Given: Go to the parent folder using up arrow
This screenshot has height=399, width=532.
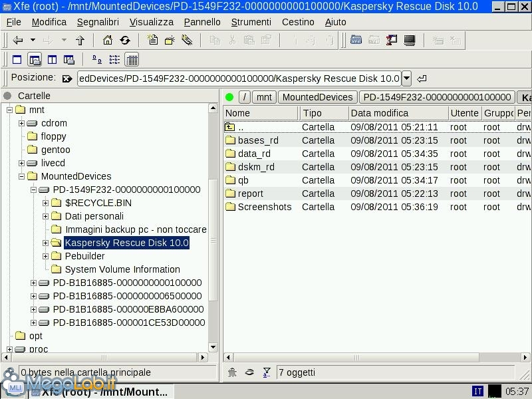Looking at the screenshot, I should tap(80, 41).
